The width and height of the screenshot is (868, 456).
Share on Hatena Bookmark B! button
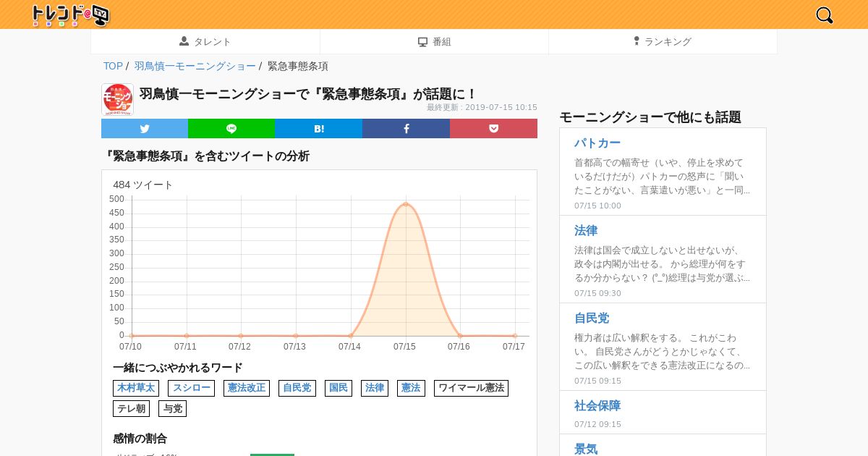pos(318,128)
